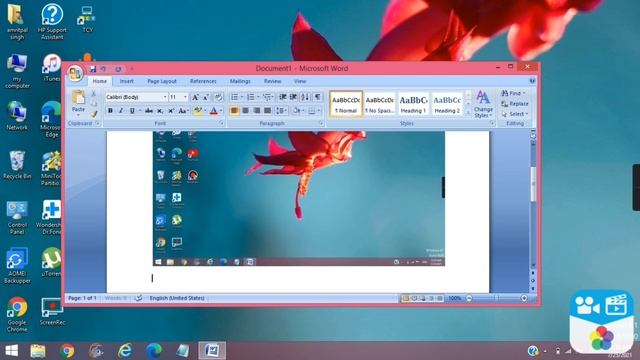Apply the Normal style
The height and width of the screenshot is (360, 640).
(346, 104)
